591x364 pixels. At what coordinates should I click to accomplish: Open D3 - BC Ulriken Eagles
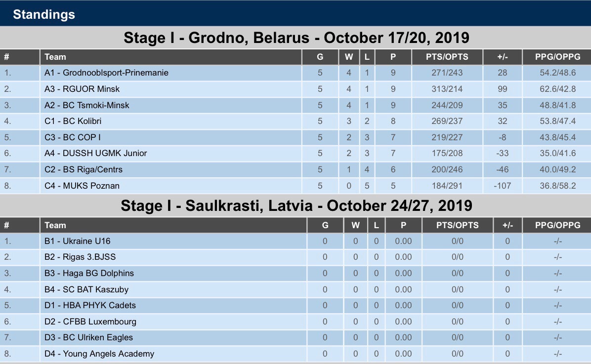click(88, 337)
